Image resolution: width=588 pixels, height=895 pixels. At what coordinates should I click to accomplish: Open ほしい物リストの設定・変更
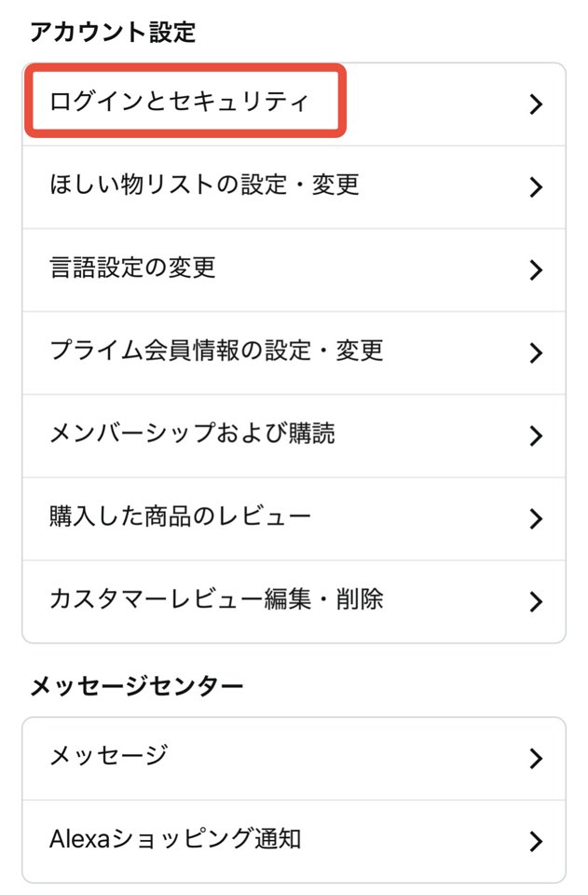click(204, 186)
